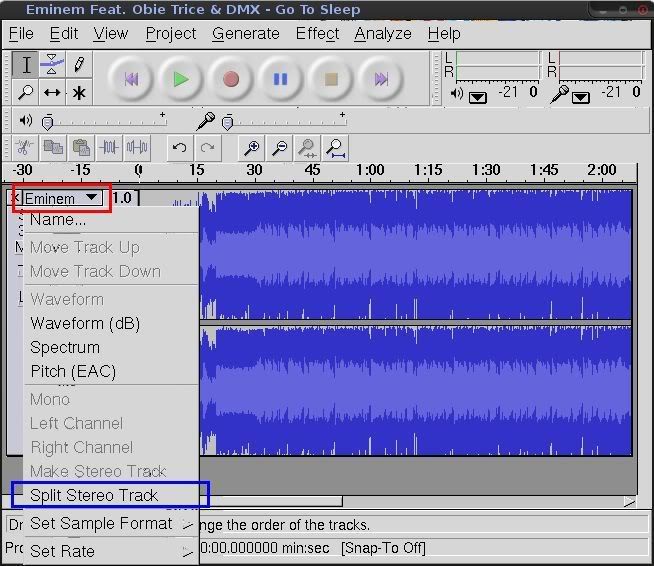
Task: Click the Paste clipboard icon
Action: [81, 148]
